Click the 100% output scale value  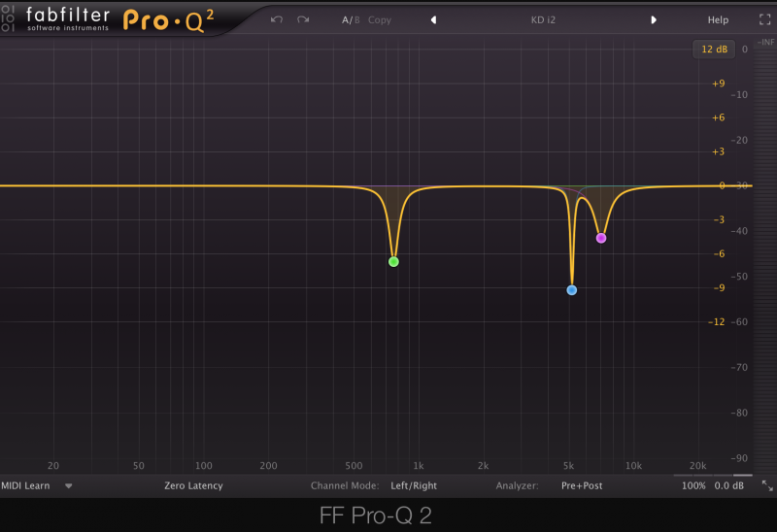point(693,486)
